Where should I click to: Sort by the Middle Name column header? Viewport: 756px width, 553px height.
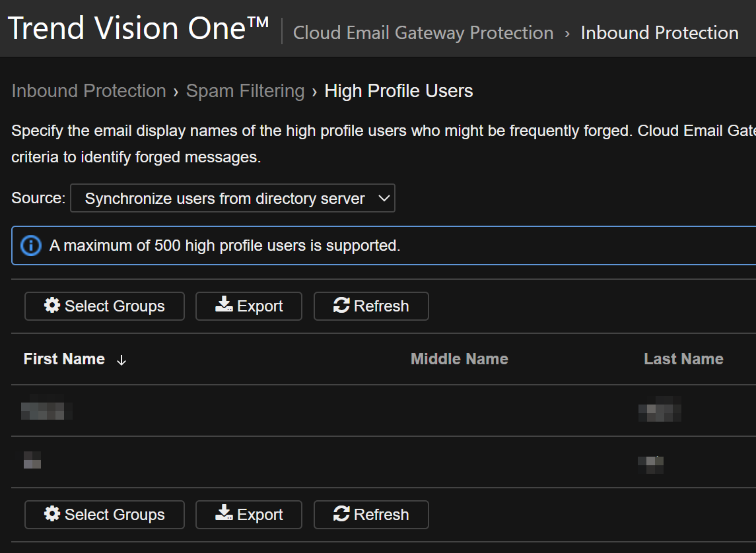[459, 359]
